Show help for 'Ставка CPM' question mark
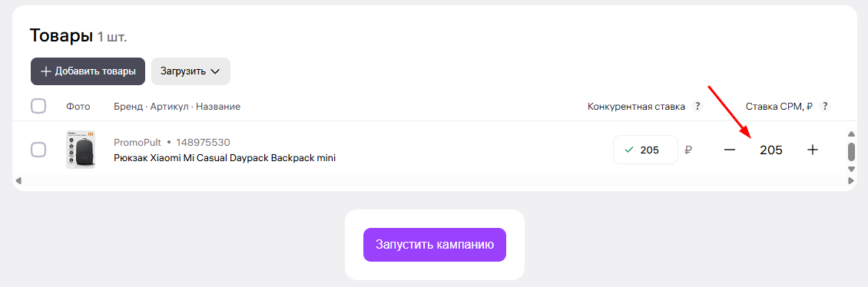The width and height of the screenshot is (868, 287). click(x=826, y=106)
